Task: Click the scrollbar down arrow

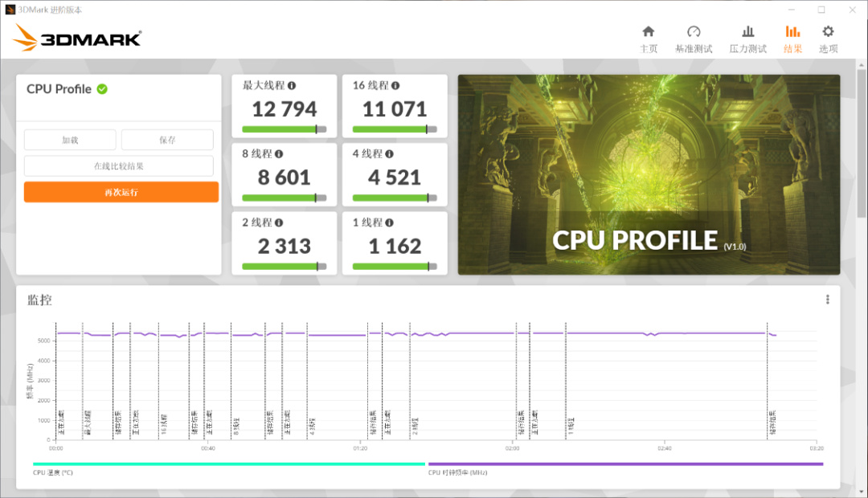Action: (861, 492)
